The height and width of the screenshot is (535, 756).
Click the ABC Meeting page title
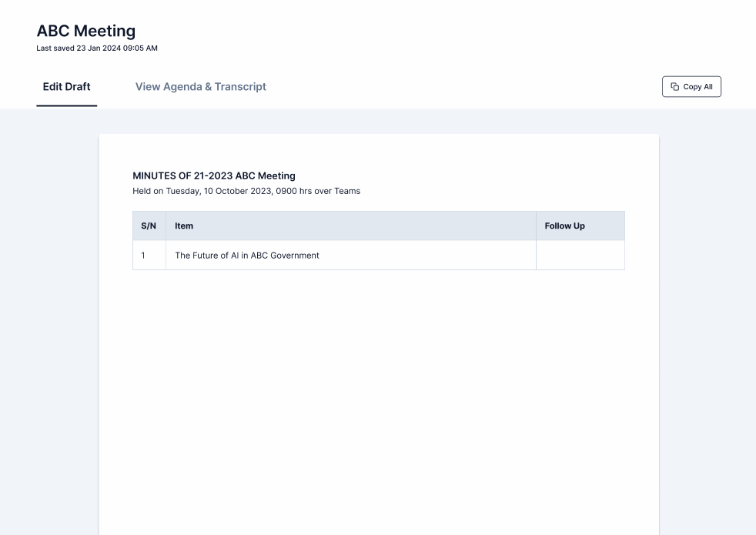click(85, 32)
